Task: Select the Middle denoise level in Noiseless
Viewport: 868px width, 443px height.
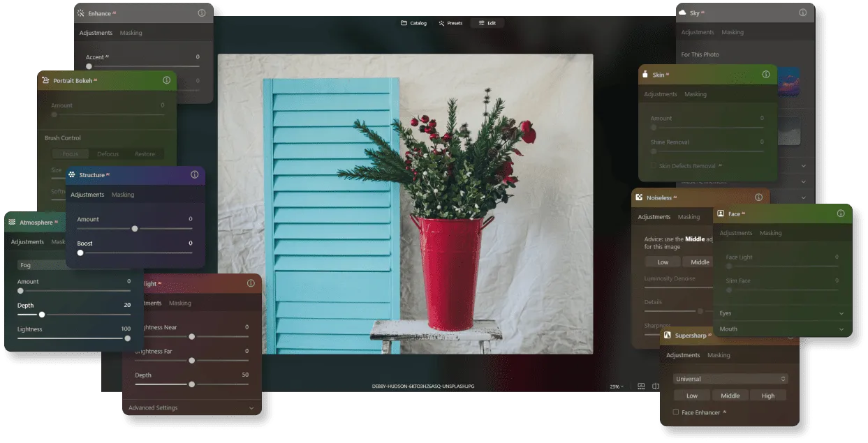Action: click(x=699, y=262)
